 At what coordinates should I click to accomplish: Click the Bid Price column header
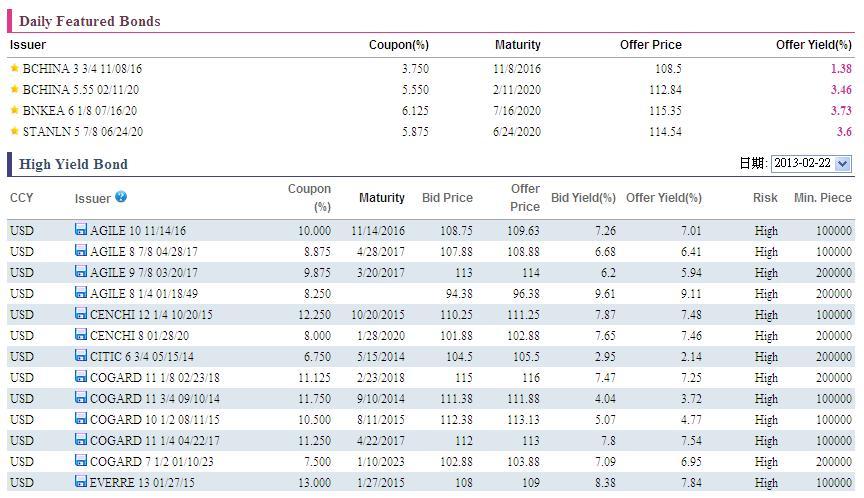pyautogui.click(x=447, y=198)
